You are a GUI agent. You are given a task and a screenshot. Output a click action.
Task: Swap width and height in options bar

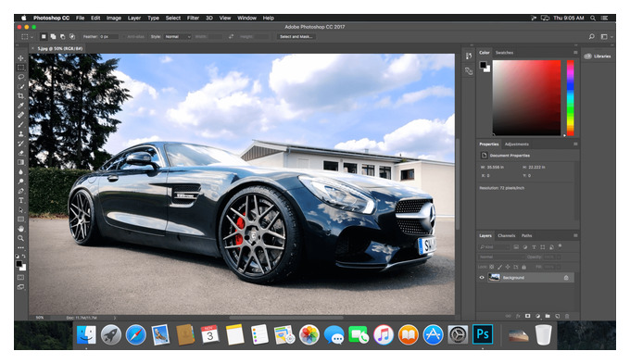click(231, 36)
